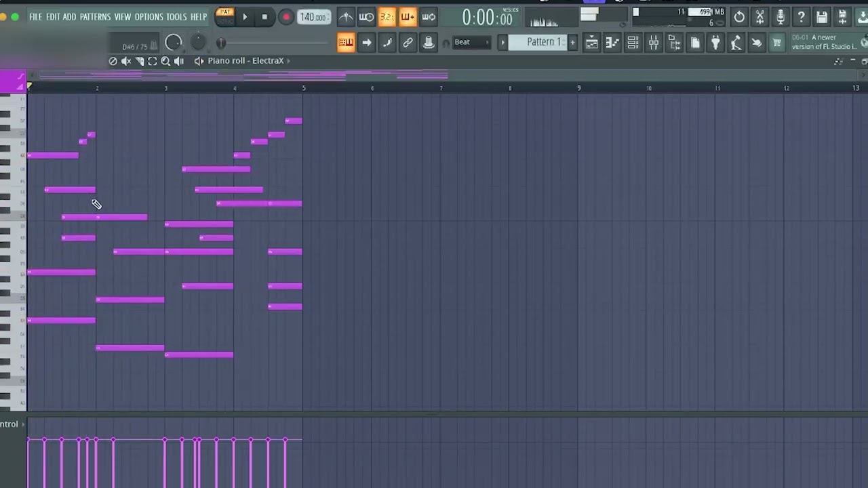Select the piano roll zoom tool

165,61
